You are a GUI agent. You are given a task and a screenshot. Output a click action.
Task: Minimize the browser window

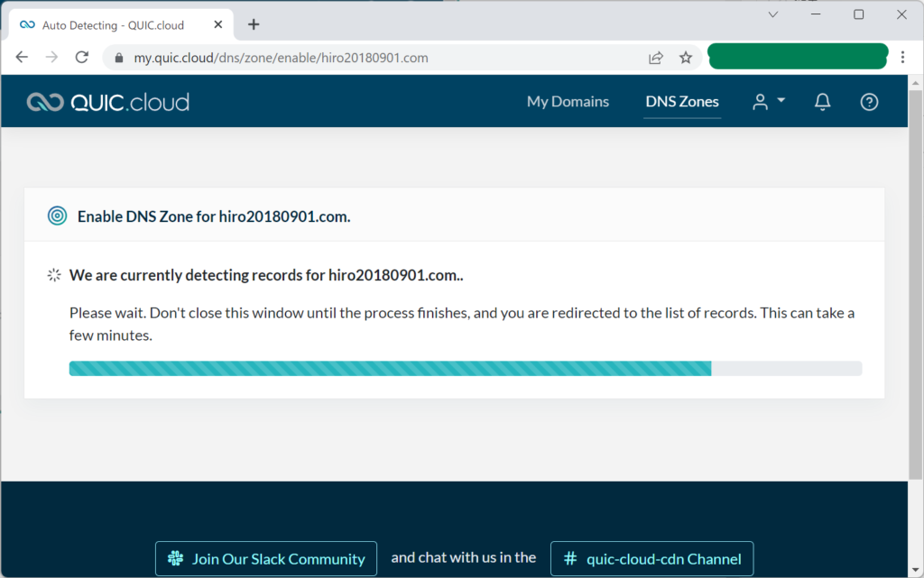pyautogui.click(x=816, y=14)
